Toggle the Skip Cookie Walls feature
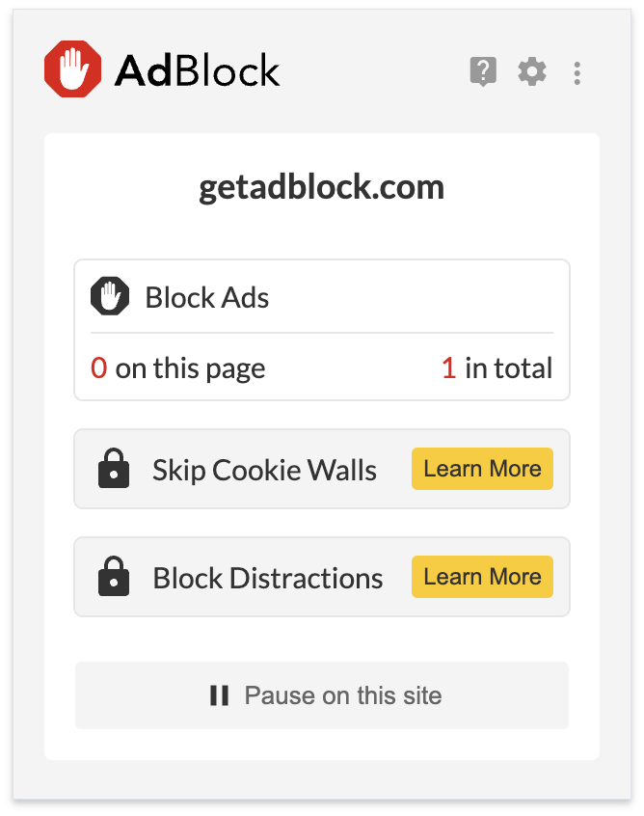Screen dimensions: 644x816 [x=264, y=470]
